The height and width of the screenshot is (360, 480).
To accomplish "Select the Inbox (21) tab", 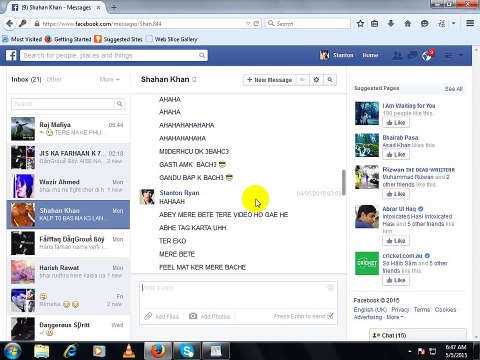I will point(26,79).
